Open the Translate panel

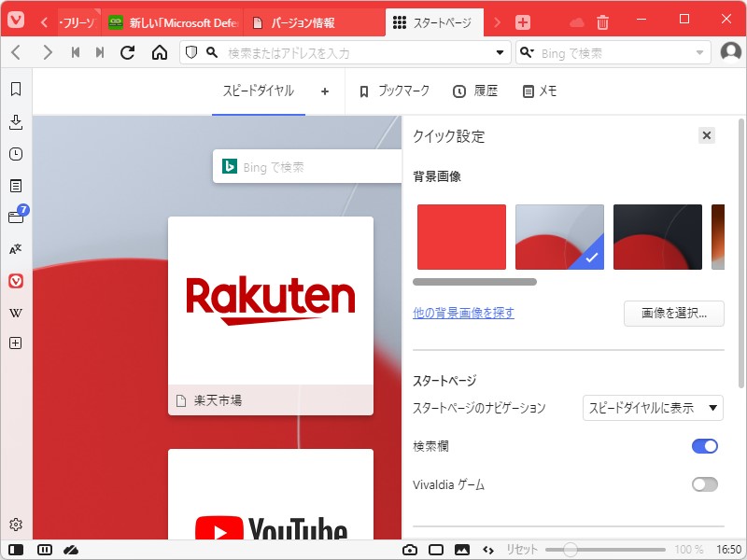pos(15,247)
